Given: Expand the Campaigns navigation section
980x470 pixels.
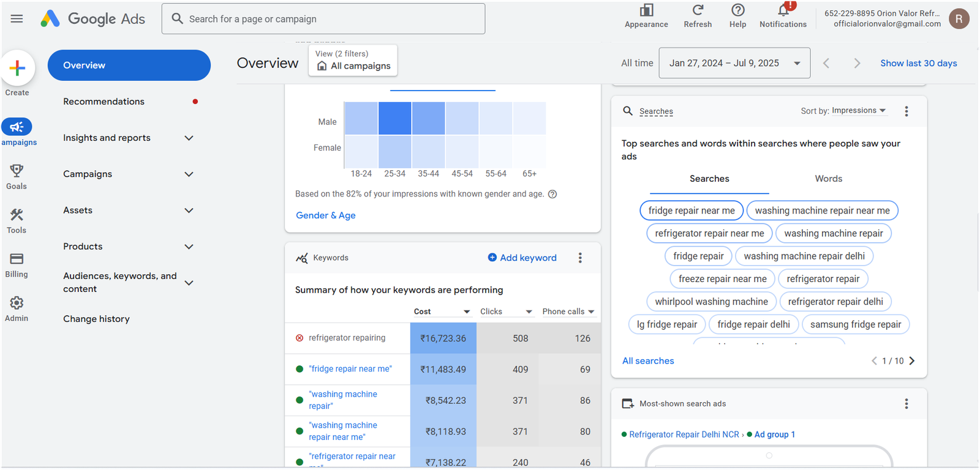Looking at the screenshot, I should point(189,174).
